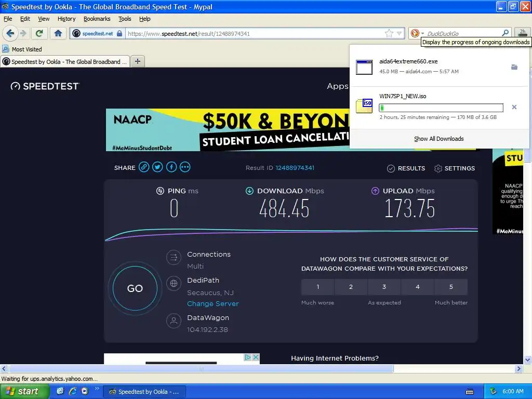Click Result ID 12488974341 link
This screenshot has width=532, height=399.
pyautogui.click(x=295, y=168)
